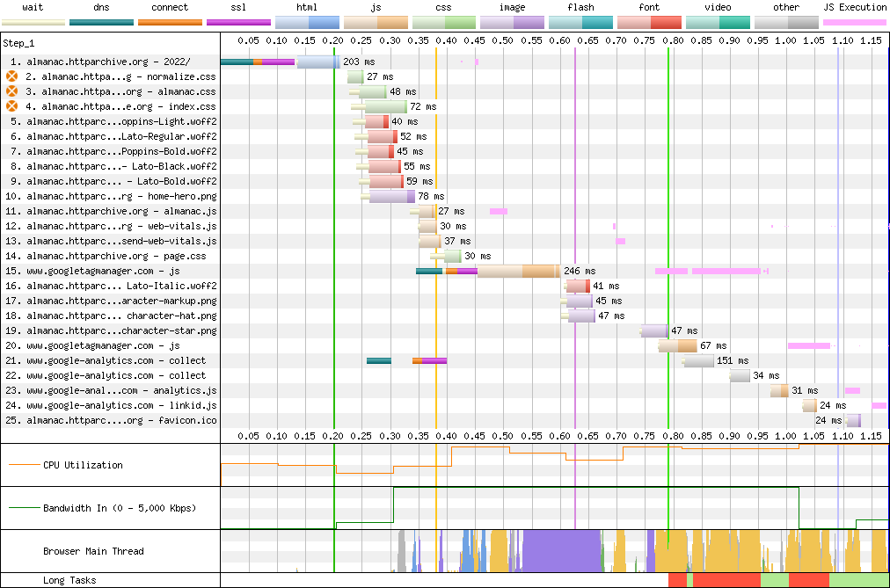Select the JS Execution legend swatch
The image size is (890, 588).
point(854,22)
